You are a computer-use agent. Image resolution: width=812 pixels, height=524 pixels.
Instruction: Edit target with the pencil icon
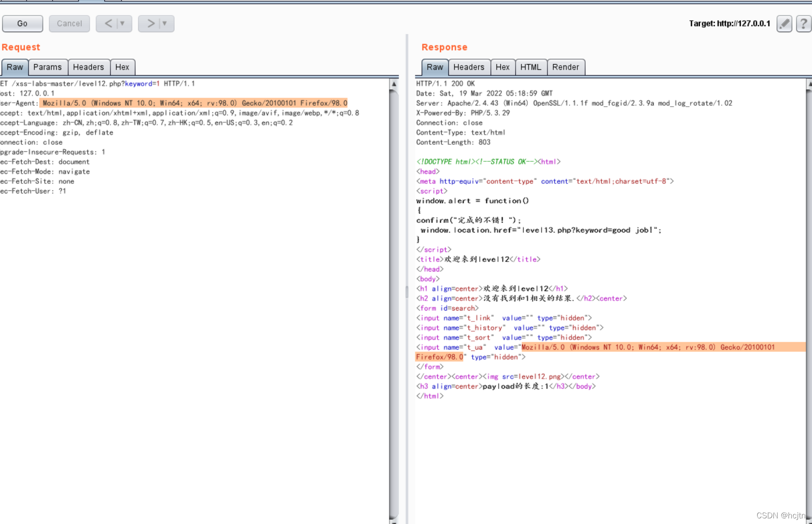[x=784, y=23]
